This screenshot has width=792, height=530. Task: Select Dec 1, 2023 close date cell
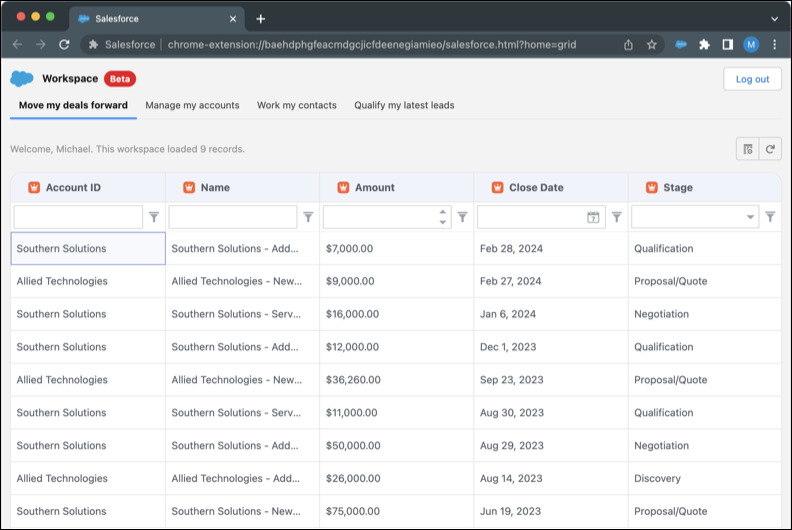[551, 347]
